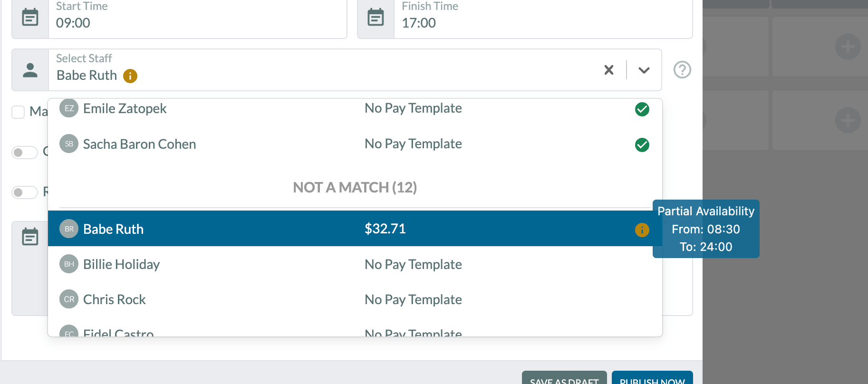Screen dimensions: 868x384
Task: Toggle the second switch below
Action: tap(25, 192)
